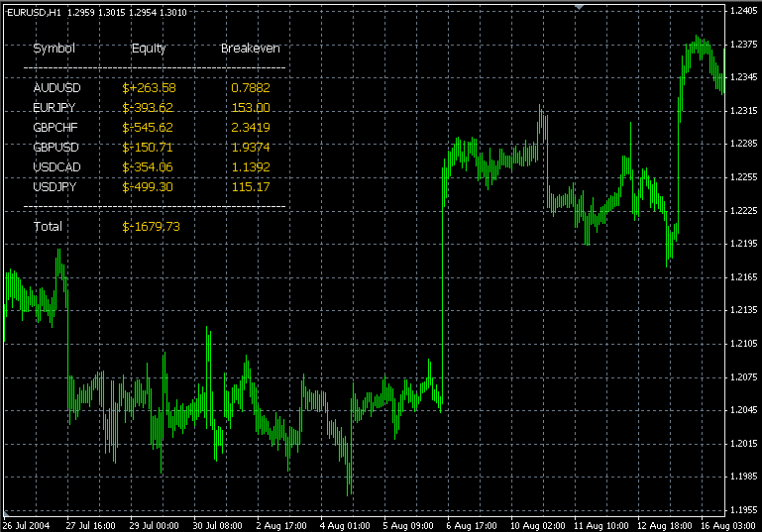Image resolution: width=762 pixels, height=532 pixels.
Task: Click the 4 Aug 01:00 time axis label
Action: (345, 526)
